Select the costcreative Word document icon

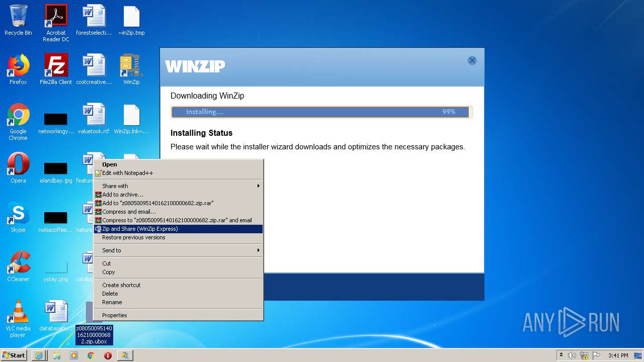[94, 69]
